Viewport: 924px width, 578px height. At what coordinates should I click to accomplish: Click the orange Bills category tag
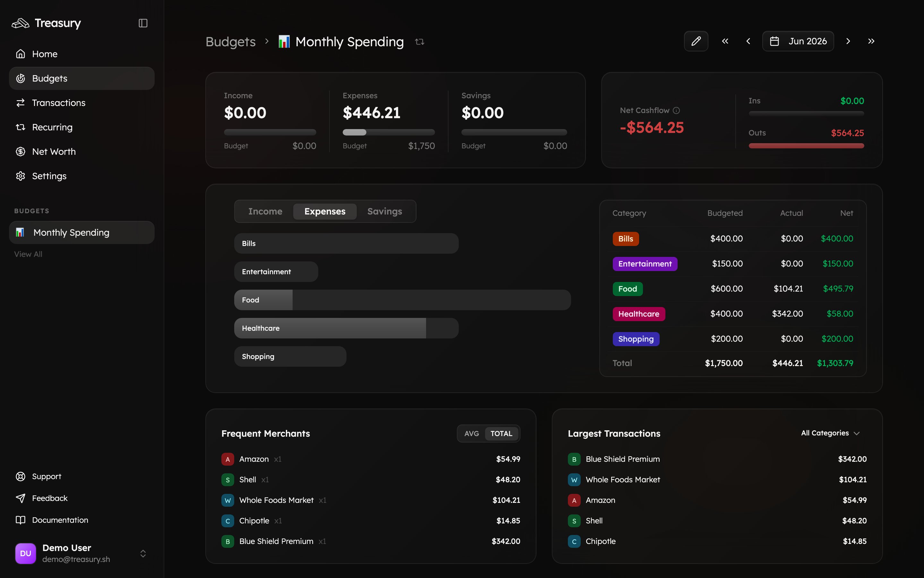626,239
